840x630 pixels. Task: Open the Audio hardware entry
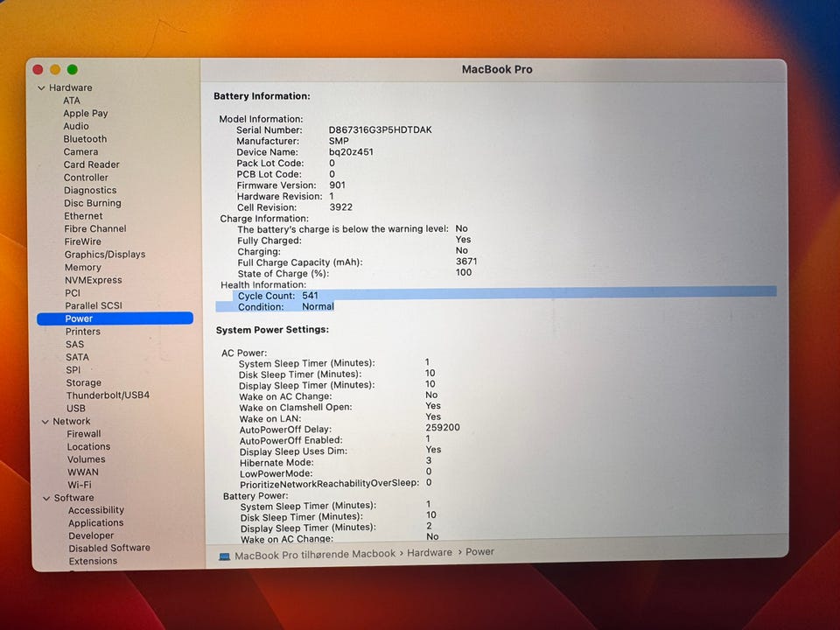[76, 126]
